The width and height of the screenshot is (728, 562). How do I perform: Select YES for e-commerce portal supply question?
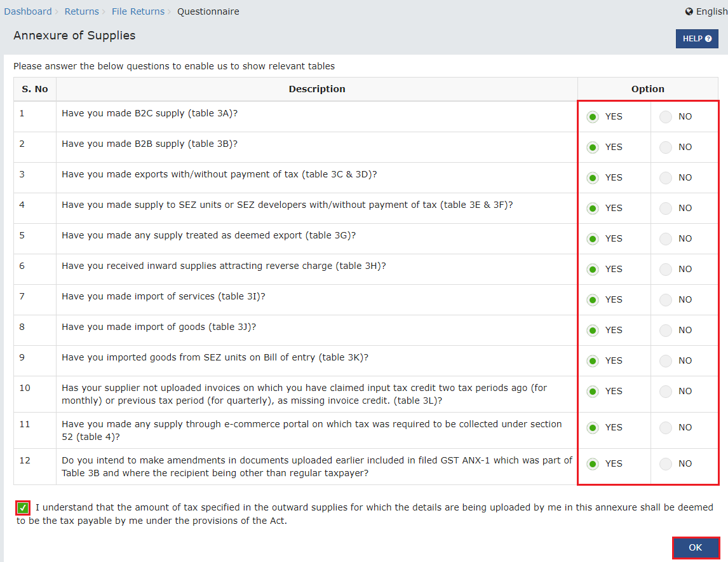pyautogui.click(x=593, y=428)
